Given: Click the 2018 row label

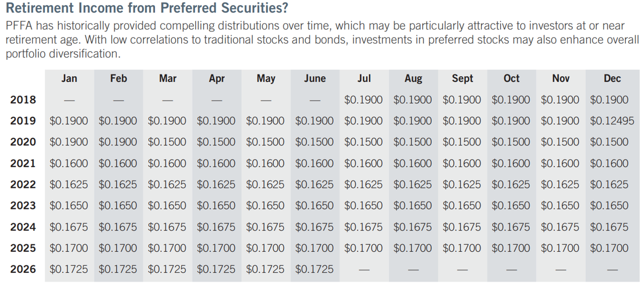Looking at the screenshot, I should (x=23, y=100).
